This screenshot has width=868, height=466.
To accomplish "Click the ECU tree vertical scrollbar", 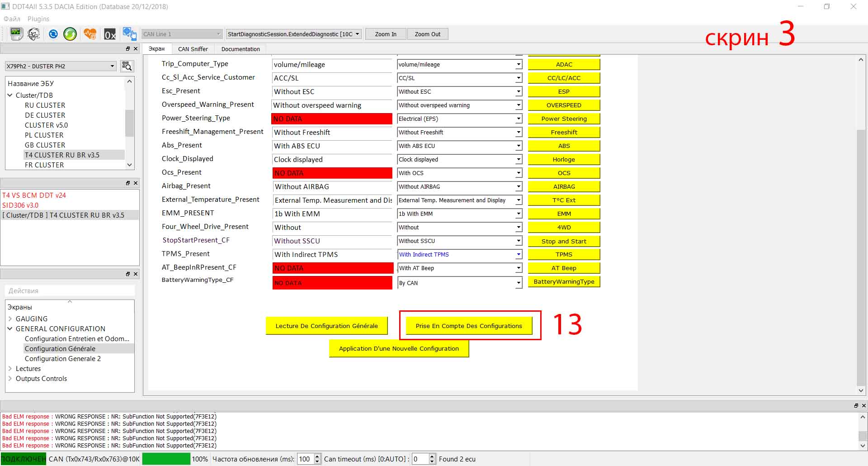I will [130, 123].
